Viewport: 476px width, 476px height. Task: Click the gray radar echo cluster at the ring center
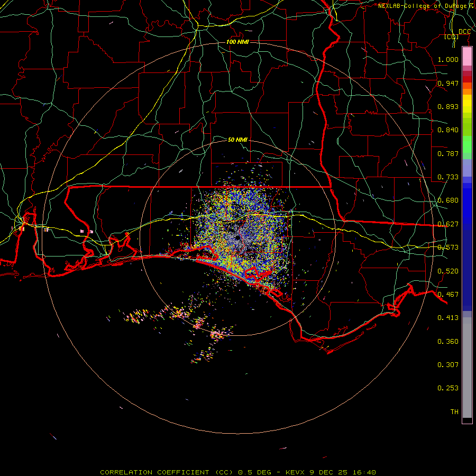point(237,240)
